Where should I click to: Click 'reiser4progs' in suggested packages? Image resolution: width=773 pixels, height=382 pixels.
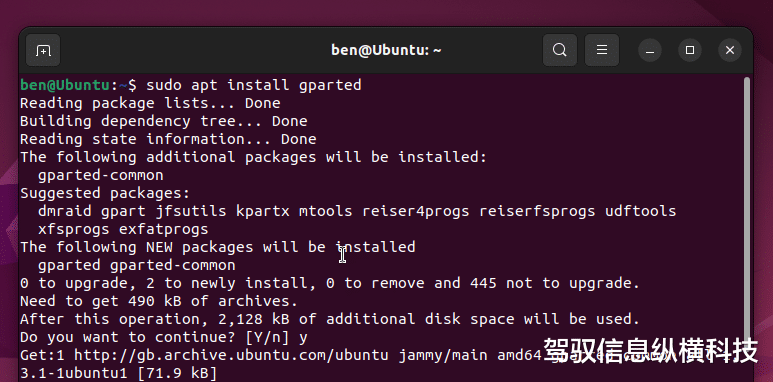(416, 211)
